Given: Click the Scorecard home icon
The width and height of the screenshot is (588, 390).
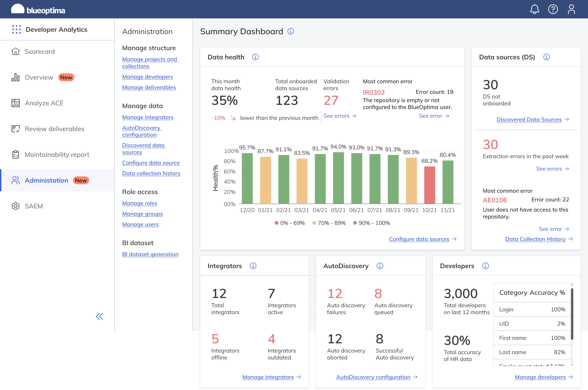Looking at the screenshot, I should click(15, 52).
